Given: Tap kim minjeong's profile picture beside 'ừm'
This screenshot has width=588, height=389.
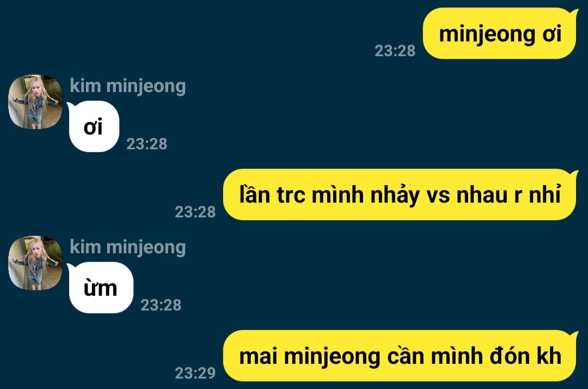Looking at the screenshot, I should coord(35,263).
